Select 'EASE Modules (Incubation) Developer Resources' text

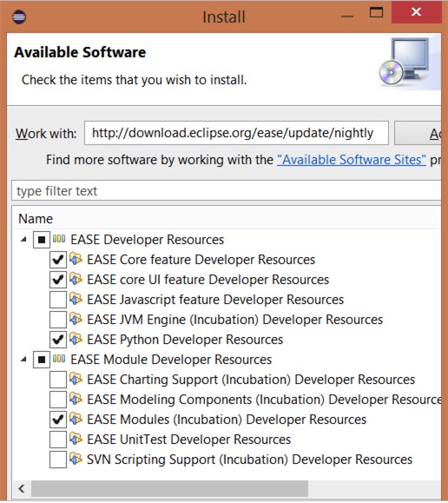pyautogui.click(x=227, y=420)
